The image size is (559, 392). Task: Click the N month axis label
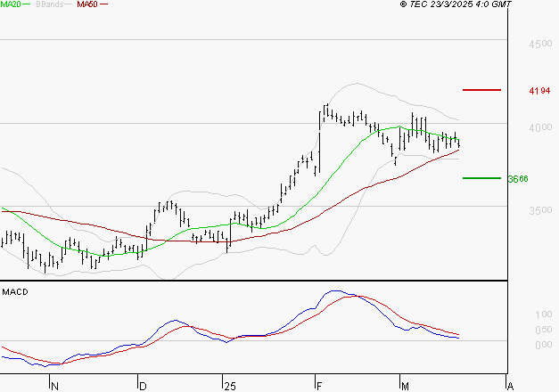pyautogui.click(x=54, y=387)
